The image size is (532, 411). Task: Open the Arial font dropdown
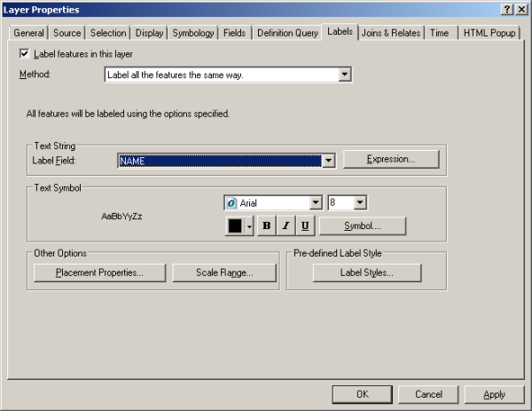(315, 203)
